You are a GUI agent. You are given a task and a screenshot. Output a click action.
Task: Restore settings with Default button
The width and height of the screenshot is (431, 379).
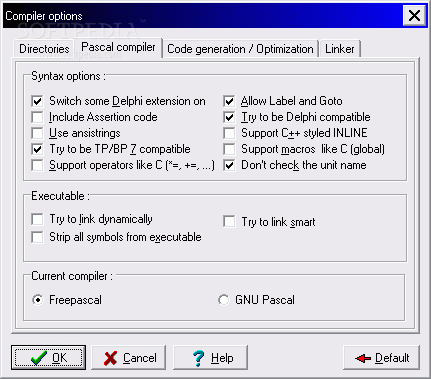(x=381, y=358)
